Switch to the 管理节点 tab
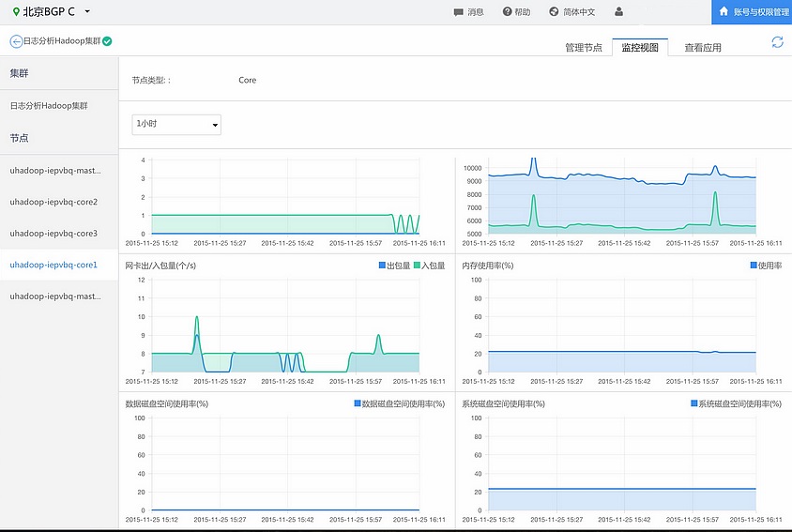Image resolution: width=792 pixels, height=532 pixels. (584, 48)
